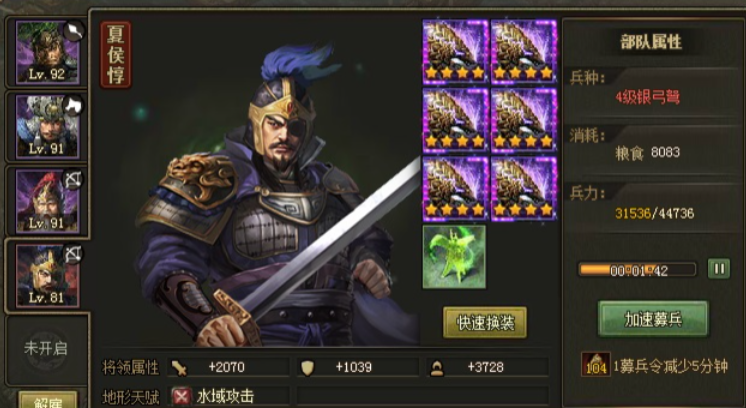
Task: Click the sword attack attribute icon
Action: [x=180, y=368]
